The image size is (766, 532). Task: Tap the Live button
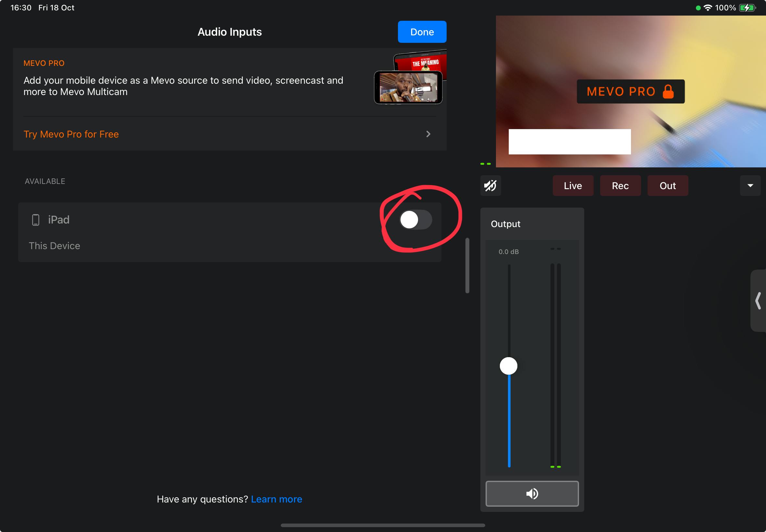coord(573,186)
